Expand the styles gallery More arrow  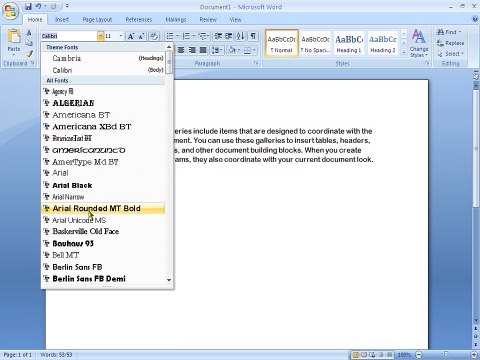click(x=404, y=52)
